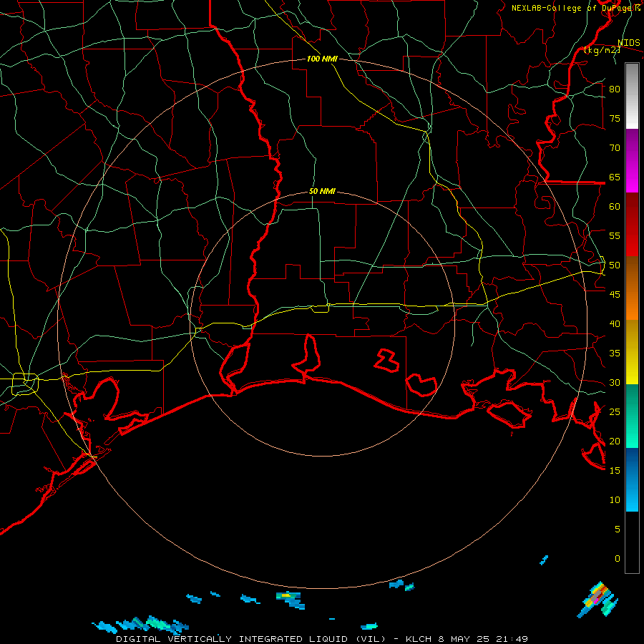Click the '70' value on the scale
The width and height of the screenshot is (644, 644).
pos(615,148)
